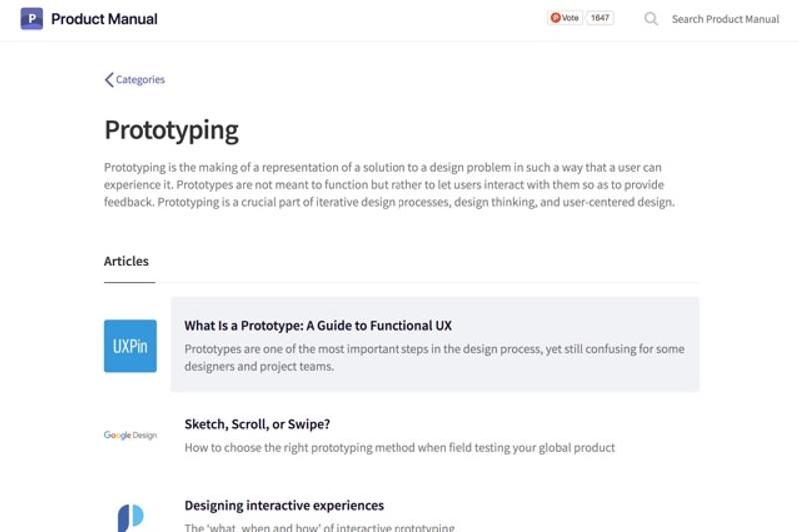This screenshot has width=799, height=532.
Task: Click the logo beside Designing interactive experiences
Action: pyautogui.click(x=130, y=517)
